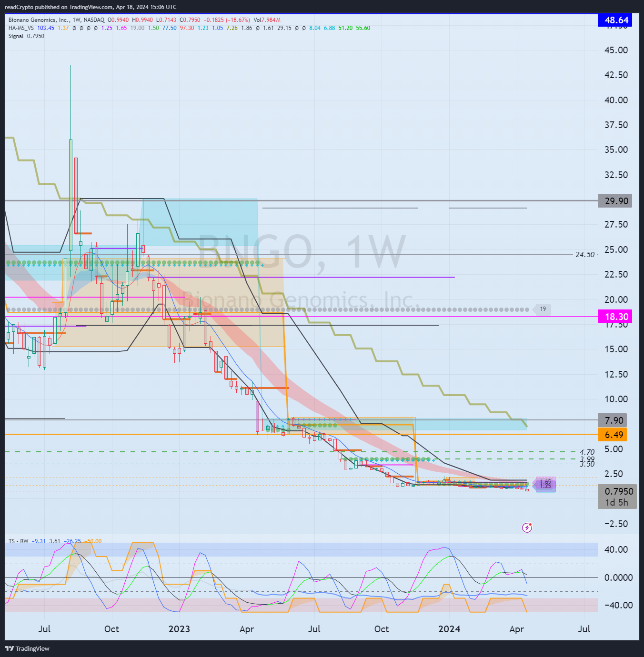
Task: Click the −50.00 value in TS - BW legend
Action: pos(93,541)
